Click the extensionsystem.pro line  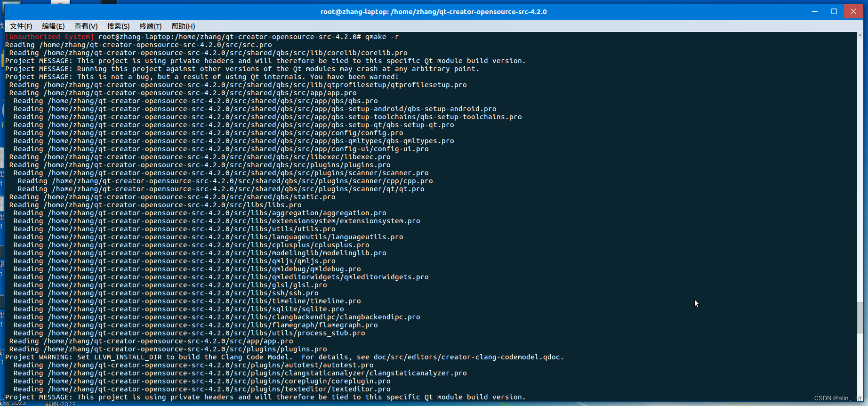(217, 221)
